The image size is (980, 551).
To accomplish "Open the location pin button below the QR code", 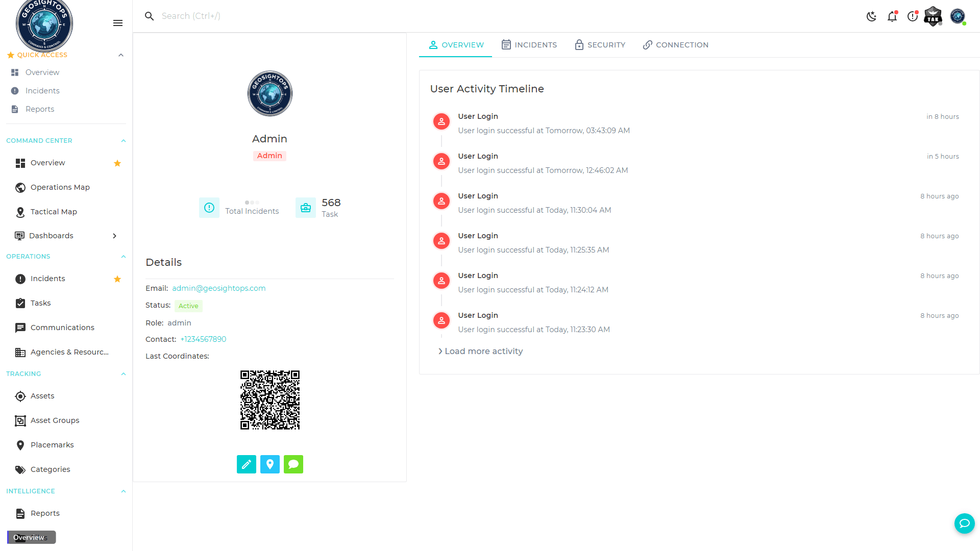I will tap(269, 464).
